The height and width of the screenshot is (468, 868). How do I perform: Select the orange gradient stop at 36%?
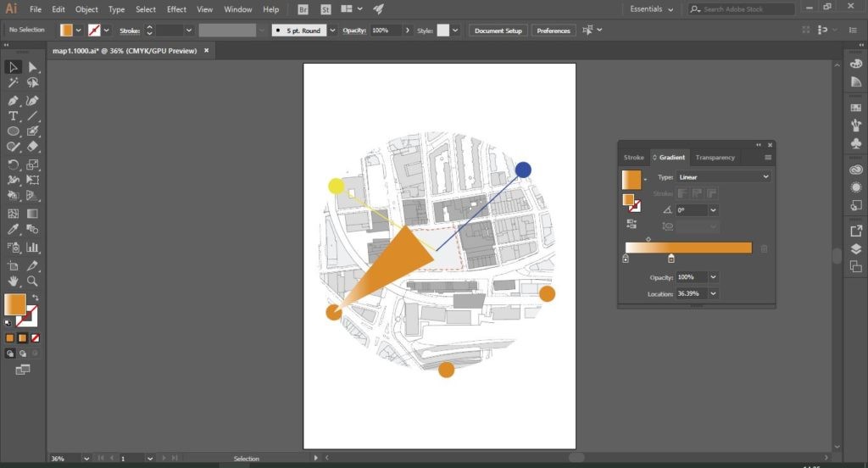coord(671,259)
